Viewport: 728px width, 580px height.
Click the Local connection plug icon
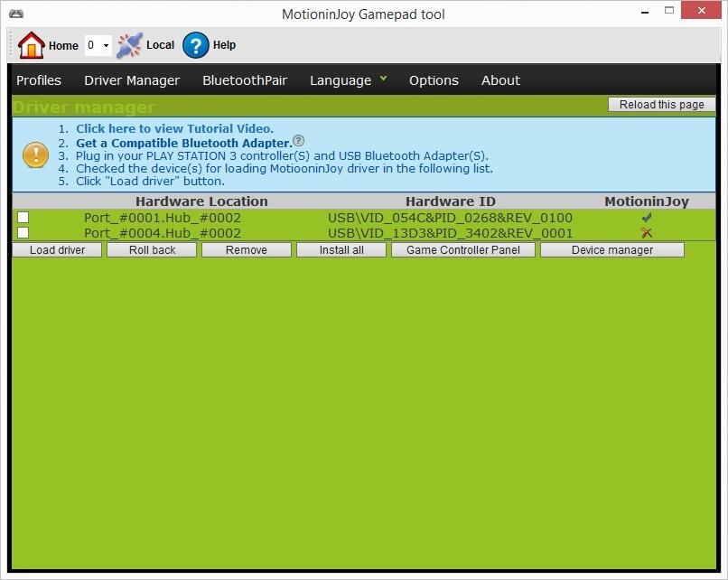[x=129, y=45]
